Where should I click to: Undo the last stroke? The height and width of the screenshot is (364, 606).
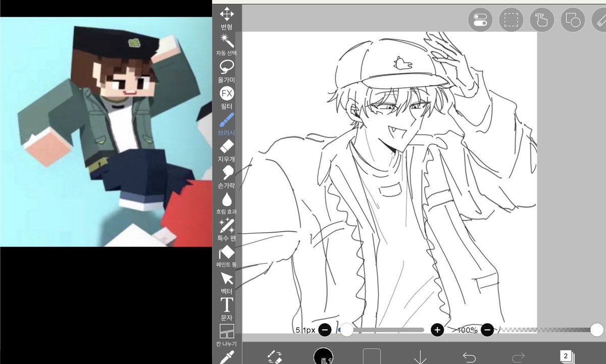[x=469, y=358]
